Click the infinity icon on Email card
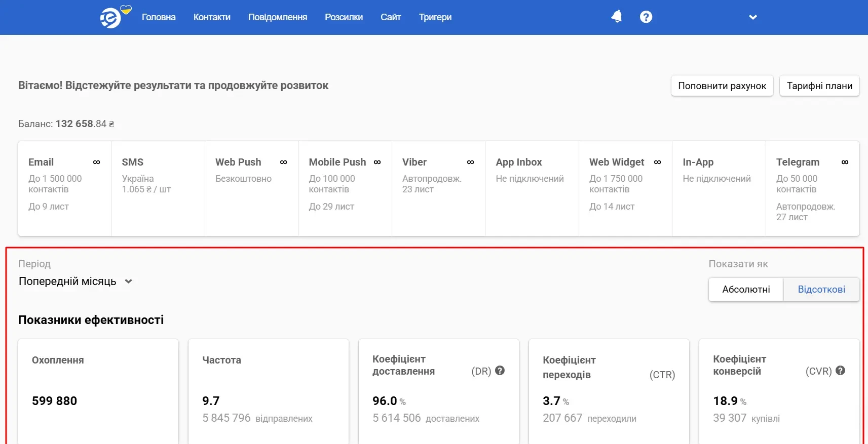Viewport: 868px width, 444px height. (96, 163)
